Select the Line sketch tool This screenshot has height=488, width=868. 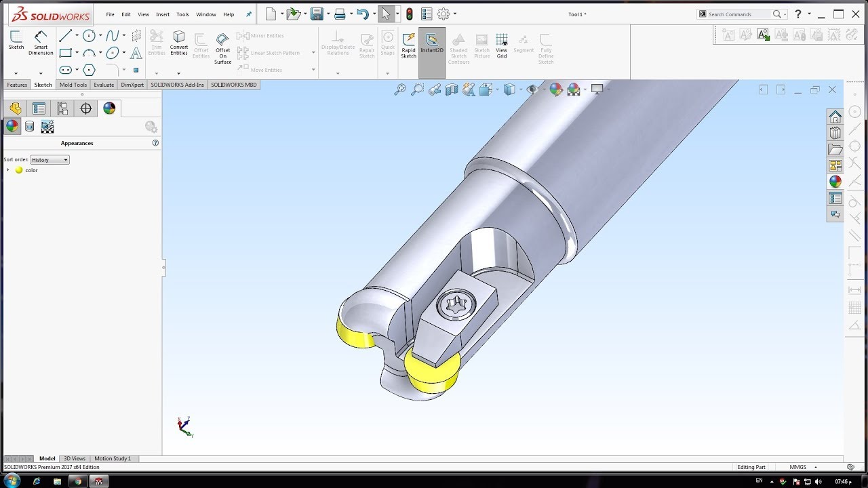(66, 36)
